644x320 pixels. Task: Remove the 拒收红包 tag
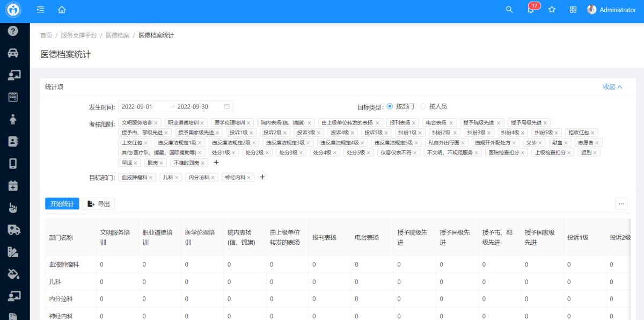tap(592, 133)
